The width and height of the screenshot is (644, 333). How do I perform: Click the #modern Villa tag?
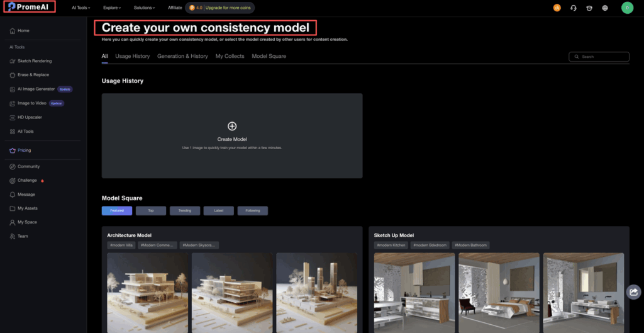tap(121, 246)
